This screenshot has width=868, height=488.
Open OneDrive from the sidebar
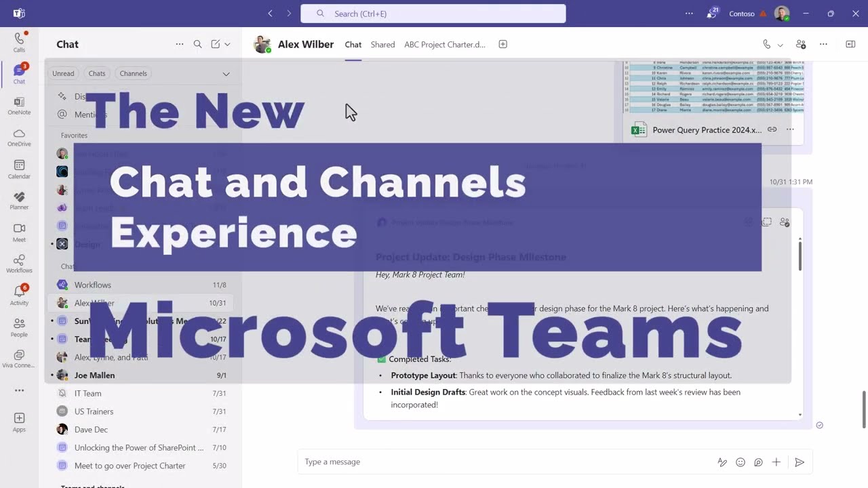19,138
